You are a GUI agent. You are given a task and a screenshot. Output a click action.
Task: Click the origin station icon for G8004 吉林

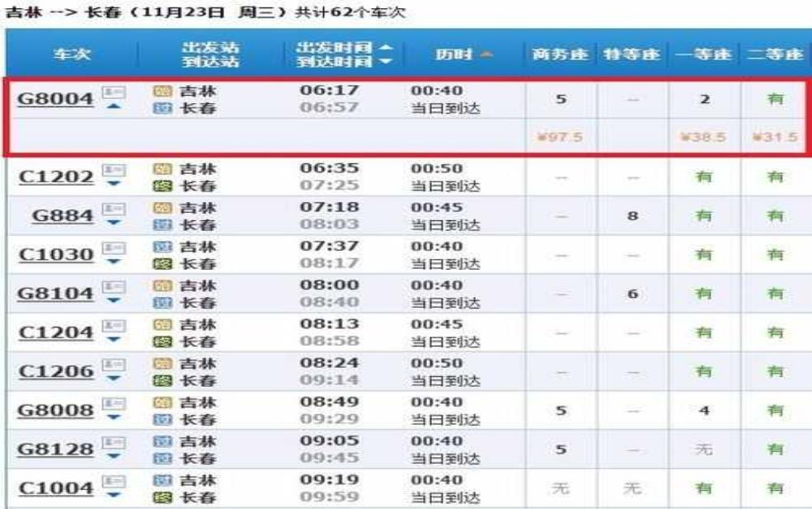point(162,92)
